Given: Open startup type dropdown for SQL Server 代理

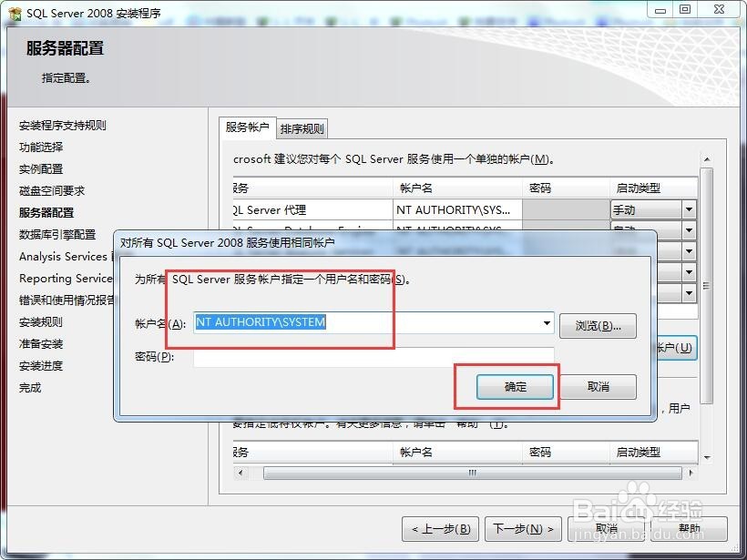Looking at the screenshot, I should tap(689, 209).
